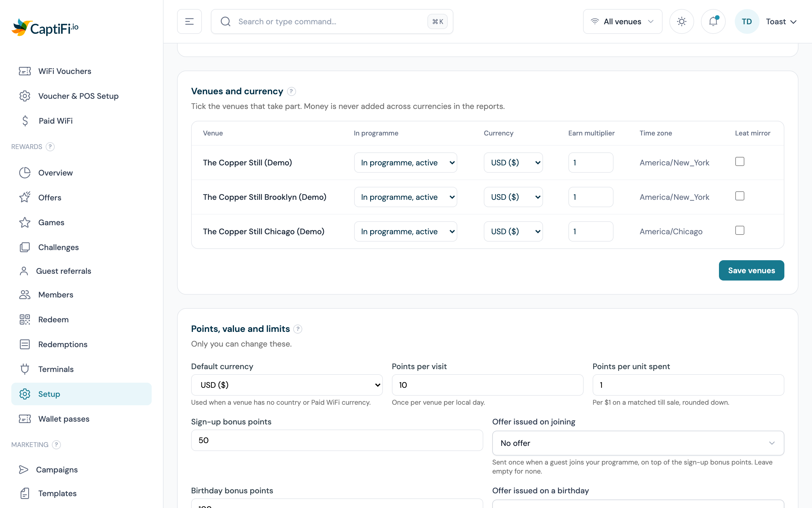Select Wallet passes in sidebar
The width and height of the screenshot is (812, 508).
point(81,419)
